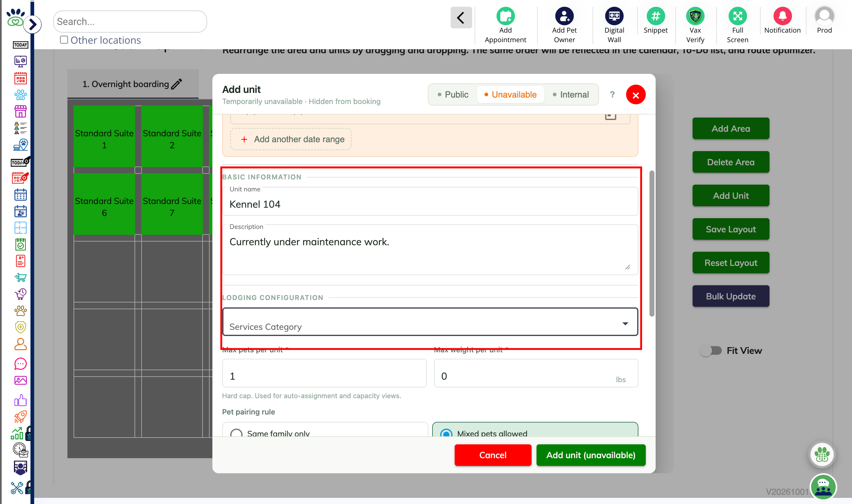The height and width of the screenshot is (504, 852).
Task: Set unit visibility to Internal
Action: [571, 94]
